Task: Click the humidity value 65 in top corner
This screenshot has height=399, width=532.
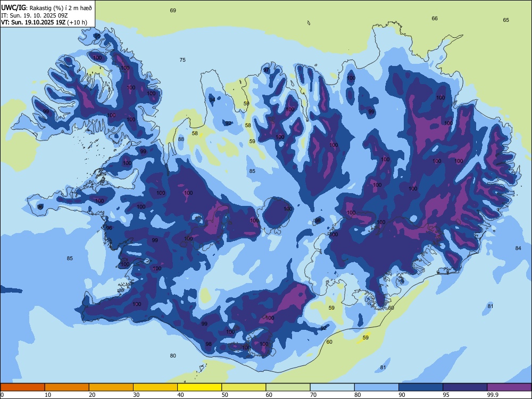Action: [506, 20]
